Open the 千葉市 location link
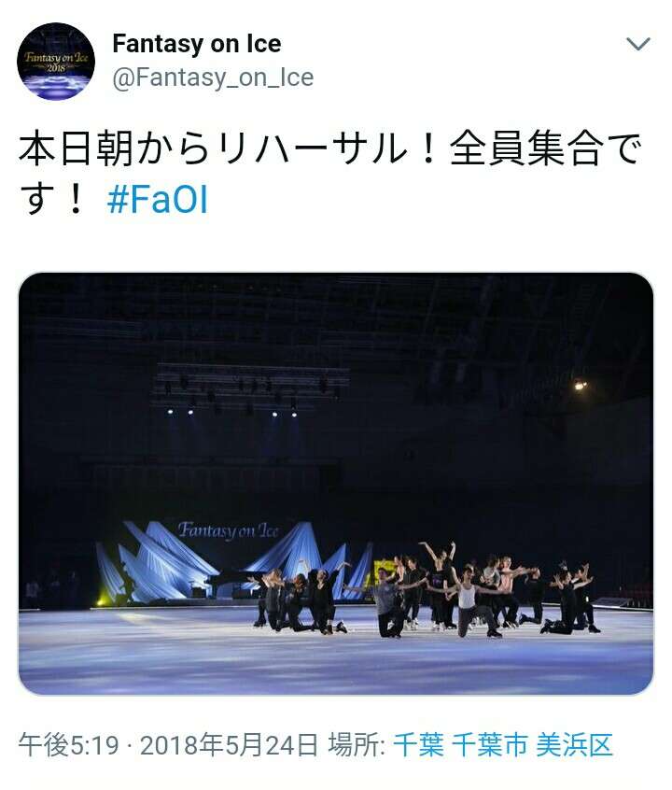672x790 pixels. 490,746
